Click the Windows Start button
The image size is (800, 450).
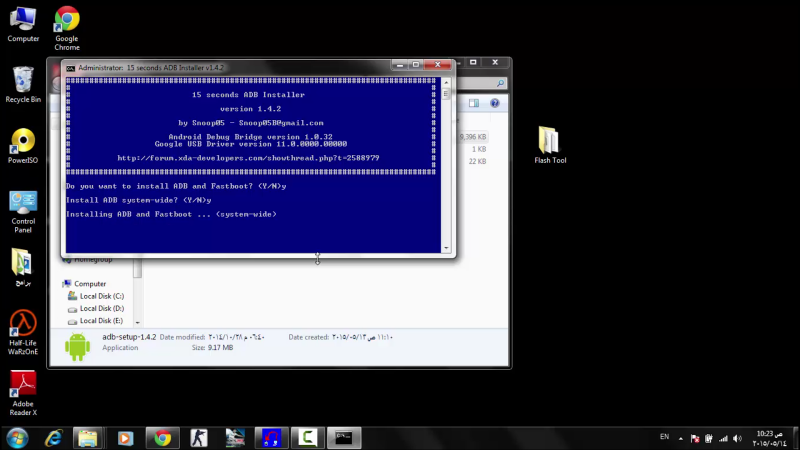point(16,438)
